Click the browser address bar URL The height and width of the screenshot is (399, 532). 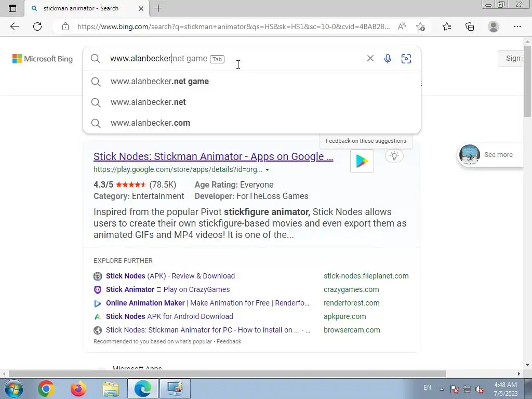tap(233, 26)
